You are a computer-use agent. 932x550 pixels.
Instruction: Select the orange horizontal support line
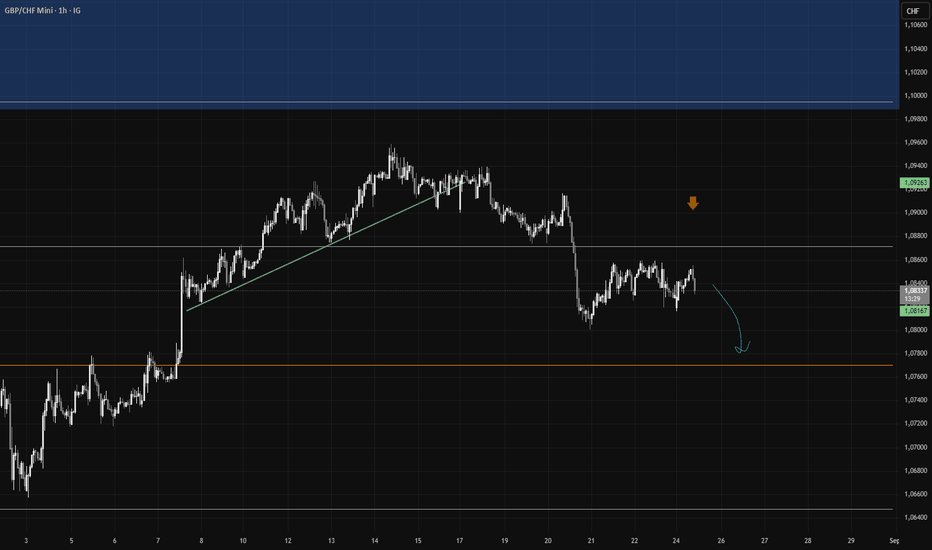446,365
